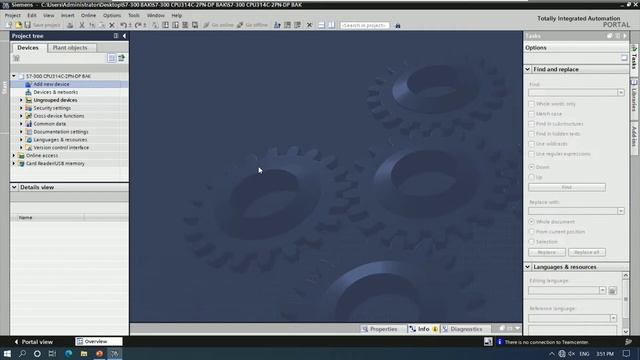The height and width of the screenshot is (360, 640).
Task: Click the Find button
Action: pos(567,187)
